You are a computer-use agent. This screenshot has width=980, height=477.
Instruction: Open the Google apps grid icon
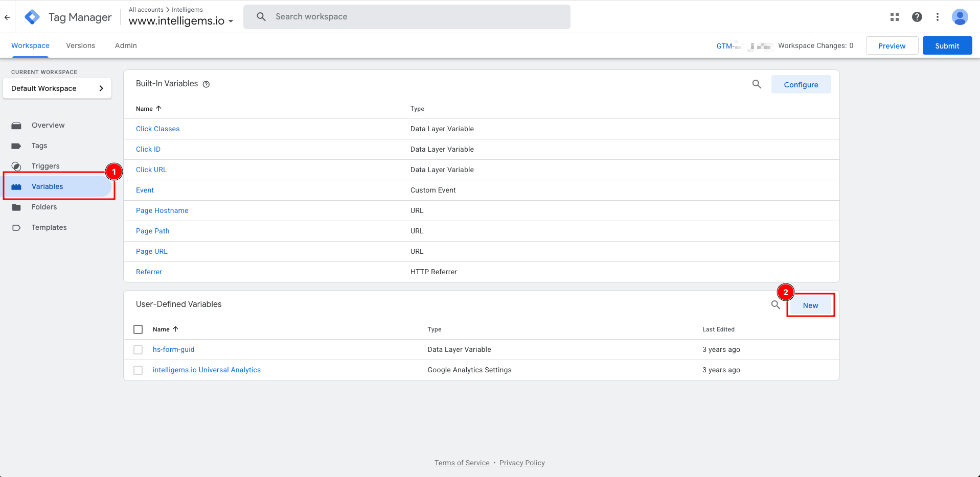[x=894, y=17]
